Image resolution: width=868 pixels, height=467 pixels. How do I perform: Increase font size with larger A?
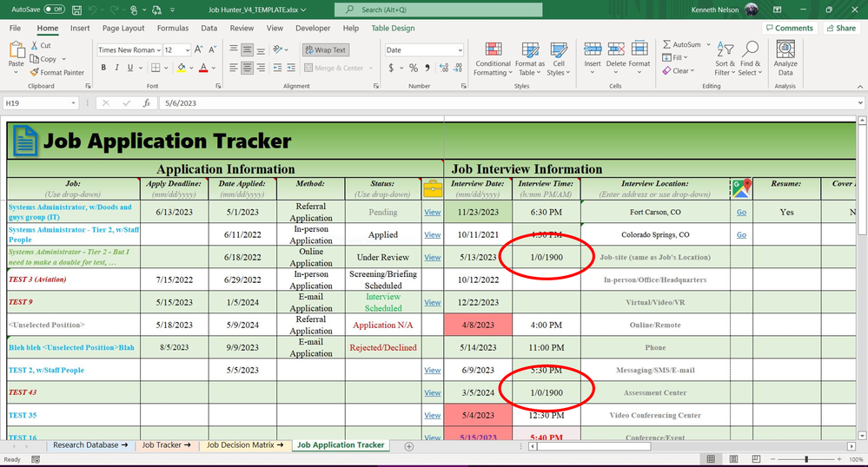coord(199,49)
